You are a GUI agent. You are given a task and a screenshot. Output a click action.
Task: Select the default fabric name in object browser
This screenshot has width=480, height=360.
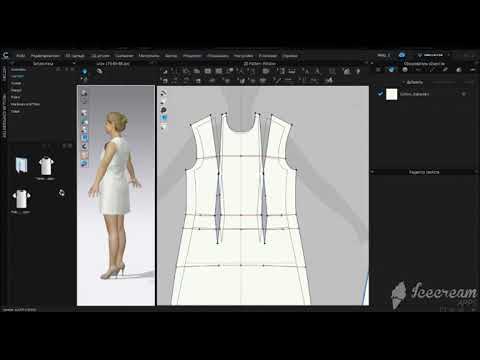point(414,94)
